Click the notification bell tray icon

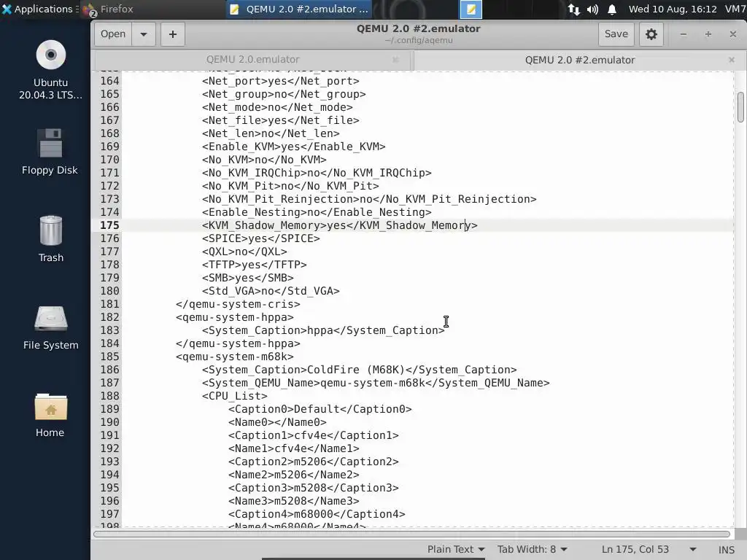tap(612, 9)
